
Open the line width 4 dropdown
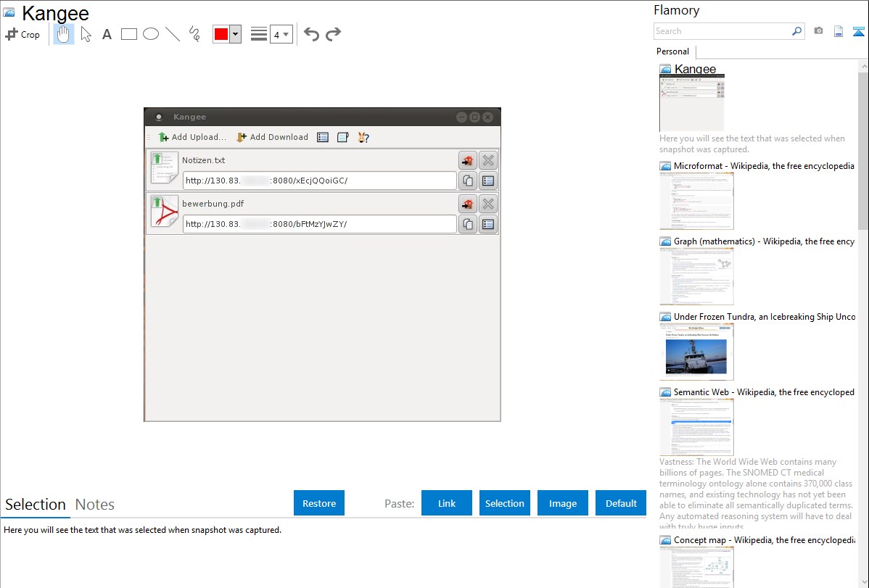pos(281,35)
